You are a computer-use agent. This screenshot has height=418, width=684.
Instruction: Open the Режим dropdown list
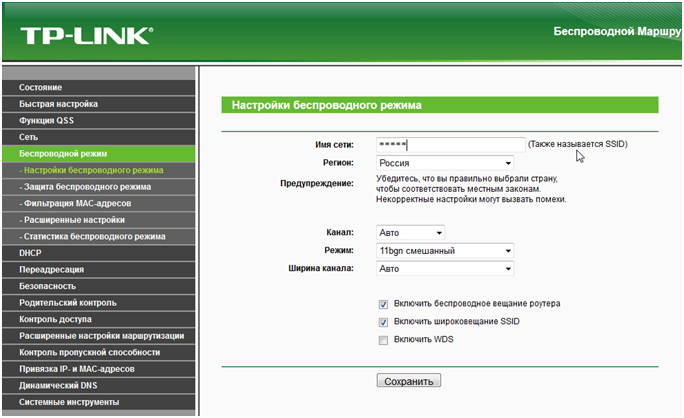(445, 251)
